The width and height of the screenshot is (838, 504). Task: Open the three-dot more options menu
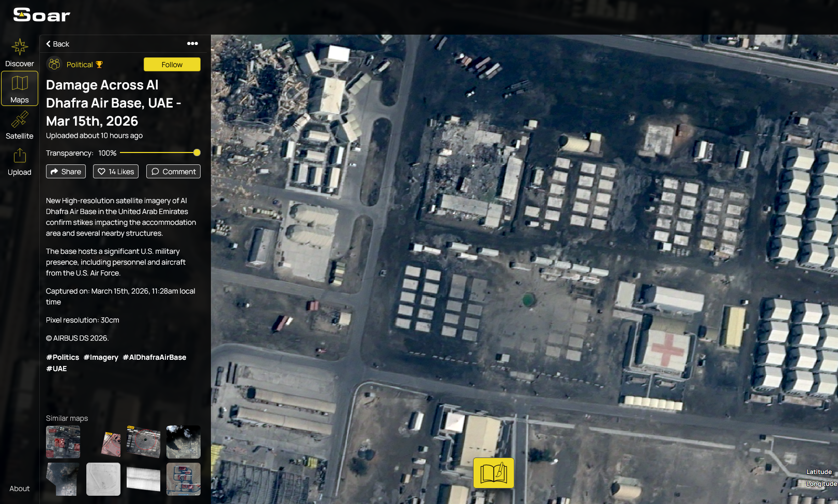192,43
